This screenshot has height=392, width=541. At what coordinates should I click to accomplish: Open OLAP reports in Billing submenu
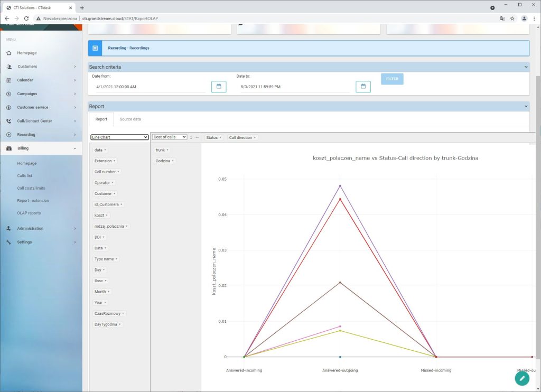29,213
